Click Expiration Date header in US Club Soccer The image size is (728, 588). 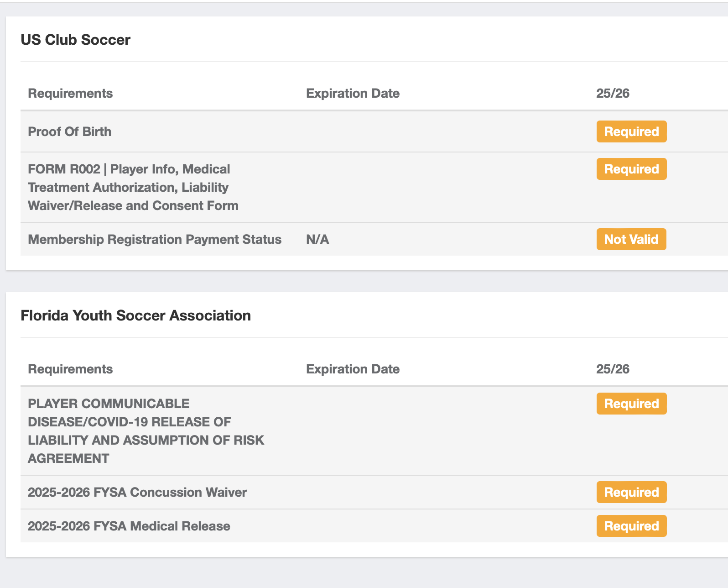click(353, 93)
